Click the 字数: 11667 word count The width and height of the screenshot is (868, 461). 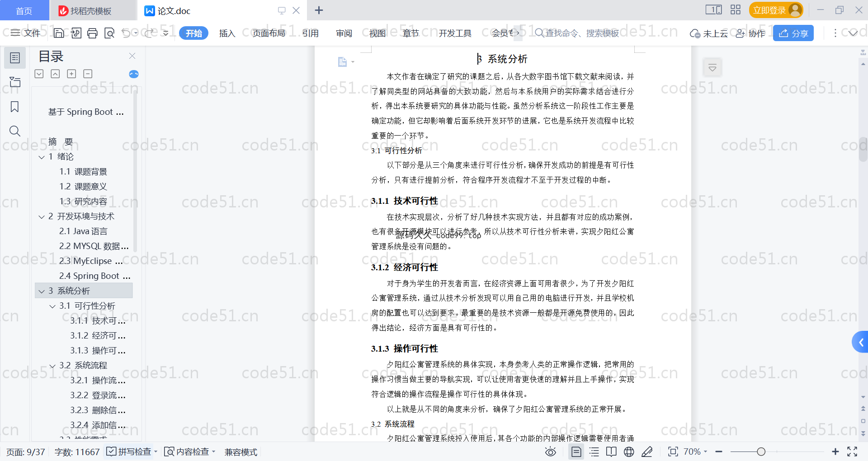(77, 452)
